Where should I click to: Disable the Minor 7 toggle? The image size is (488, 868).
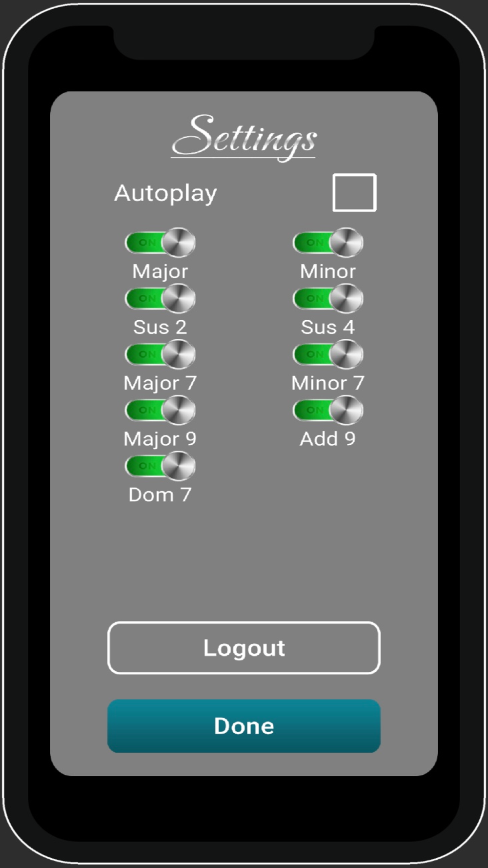click(x=328, y=354)
